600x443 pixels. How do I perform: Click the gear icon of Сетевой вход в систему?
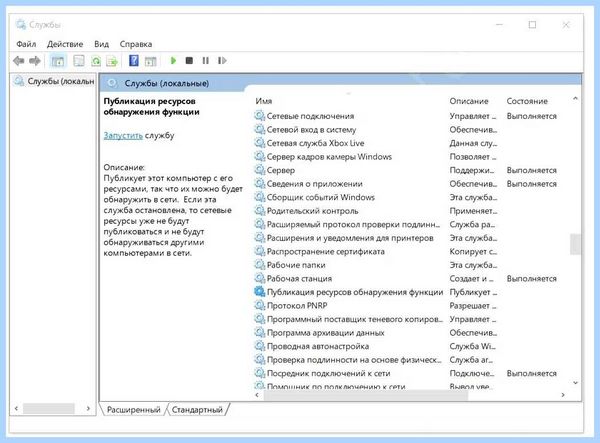[x=259, y=129]
